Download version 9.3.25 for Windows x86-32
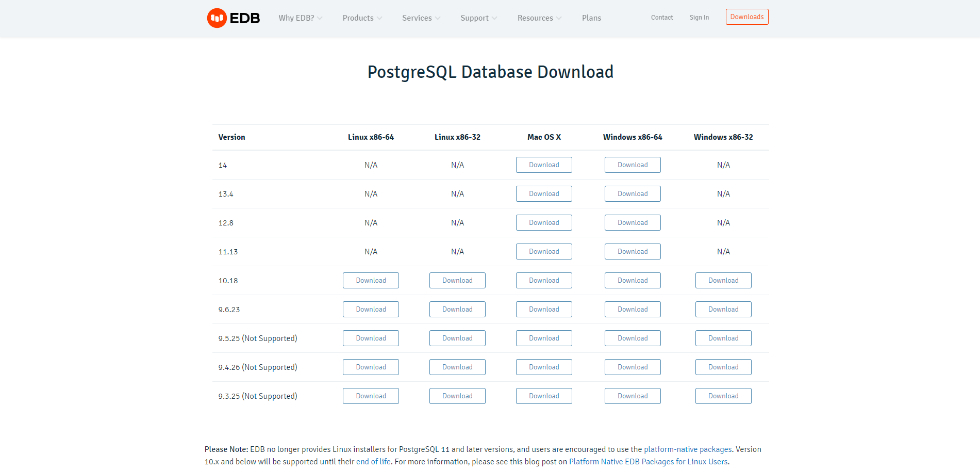The width and height of the screenshot is (980, 470). [x=723, y=396]
